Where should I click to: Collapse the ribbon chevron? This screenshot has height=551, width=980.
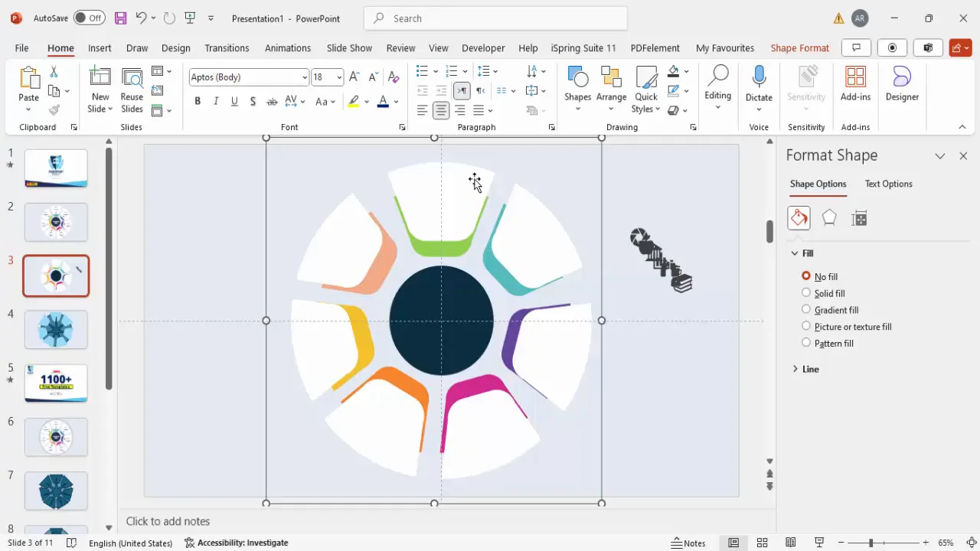pos(962,127)
